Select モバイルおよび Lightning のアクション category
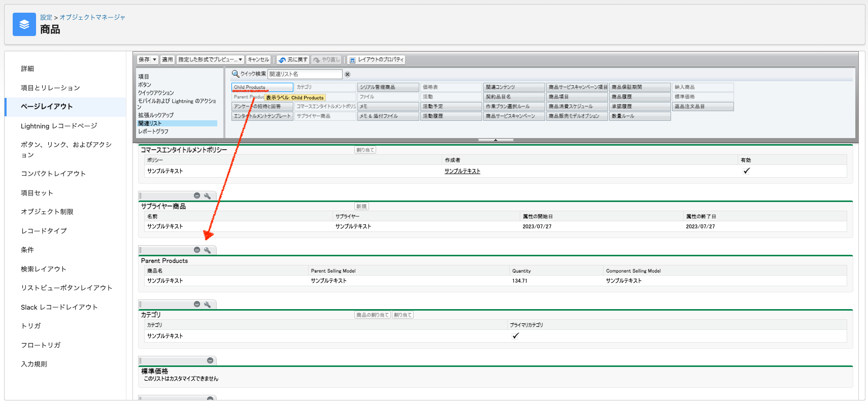 pyautogui.click(x=177, y=104)
